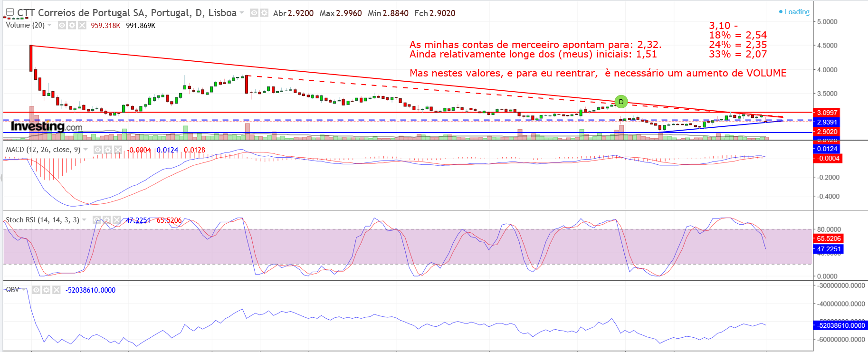Click the blue -52038610.0000 OBV legend value

[90, 290]
